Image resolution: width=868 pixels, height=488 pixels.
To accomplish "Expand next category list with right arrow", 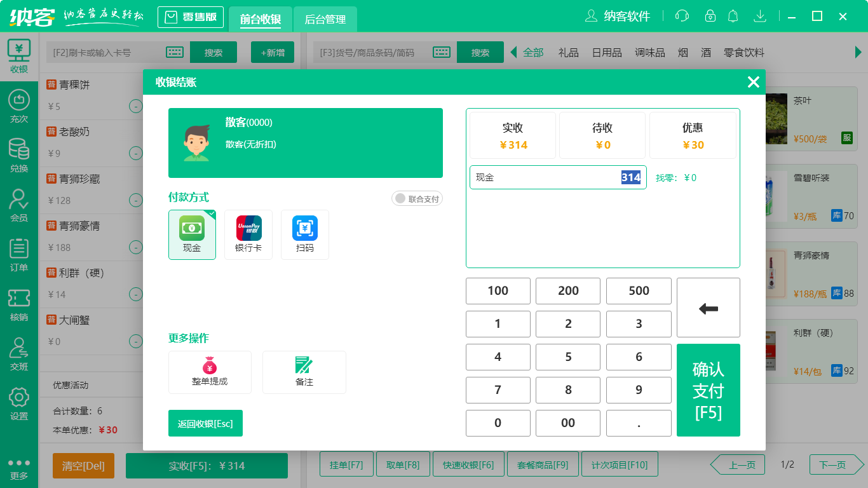I will (x=859, y=52).
